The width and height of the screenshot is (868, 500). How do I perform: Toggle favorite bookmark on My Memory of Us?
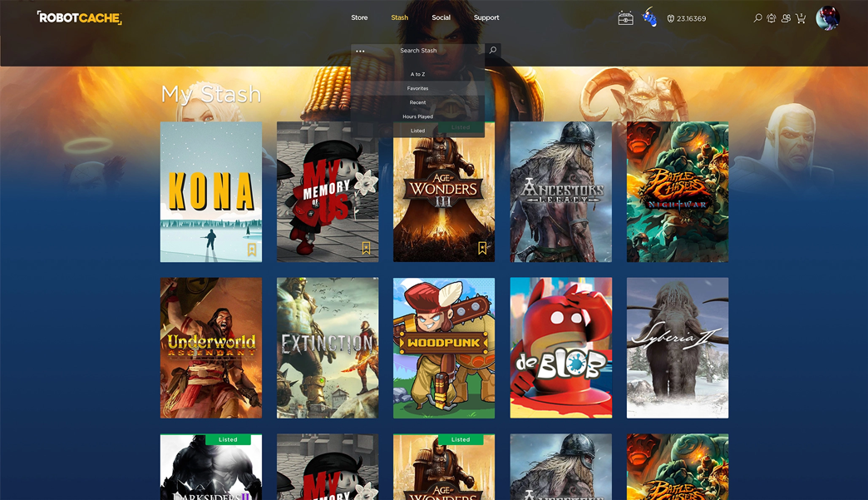pos(366,248)
